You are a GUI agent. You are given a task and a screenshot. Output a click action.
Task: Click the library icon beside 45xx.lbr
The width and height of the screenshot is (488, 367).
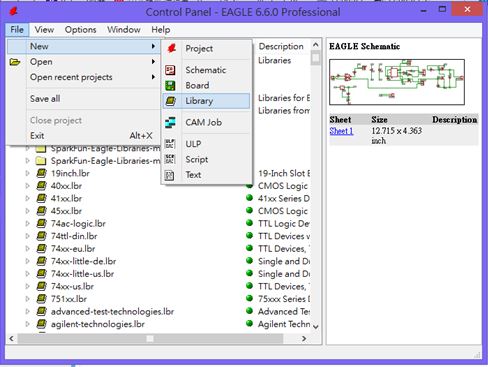(41, 211)
